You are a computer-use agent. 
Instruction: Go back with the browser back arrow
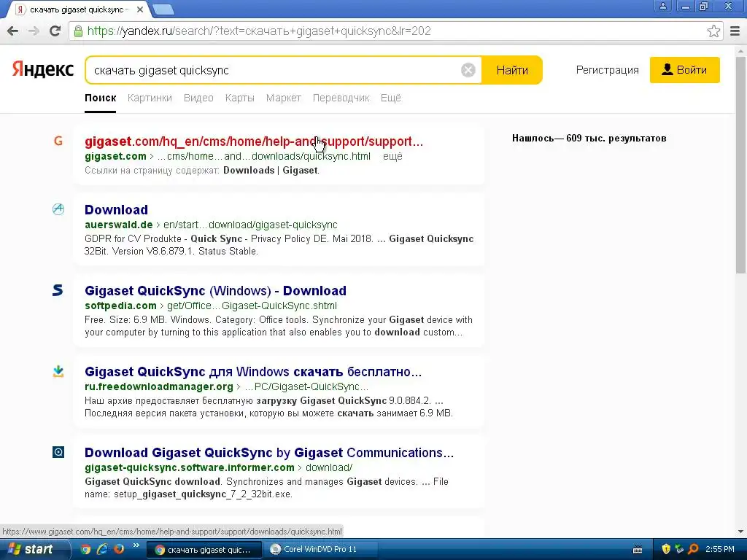pyautogui.click(x=13, y=31)
